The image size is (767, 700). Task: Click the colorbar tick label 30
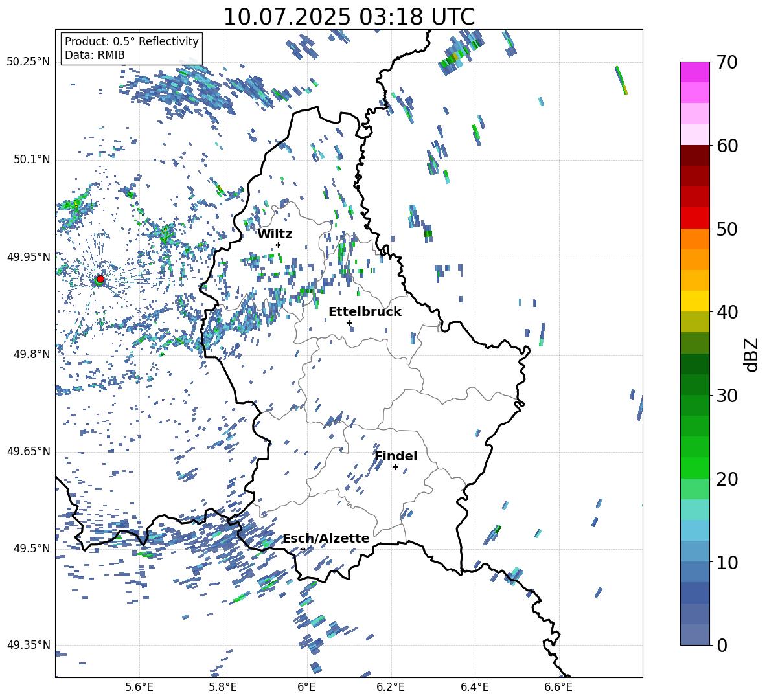tap(727, 396)
